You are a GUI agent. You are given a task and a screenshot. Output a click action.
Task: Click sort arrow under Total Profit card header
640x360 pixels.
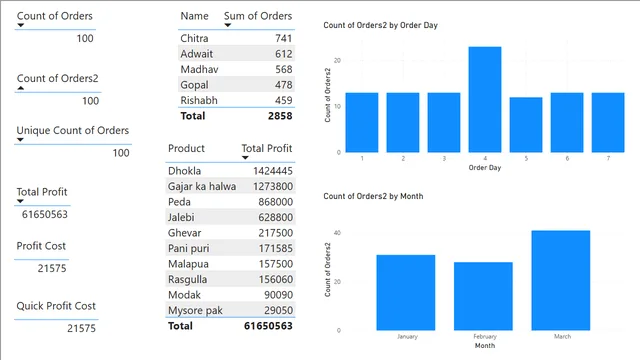tap(20, 201)
